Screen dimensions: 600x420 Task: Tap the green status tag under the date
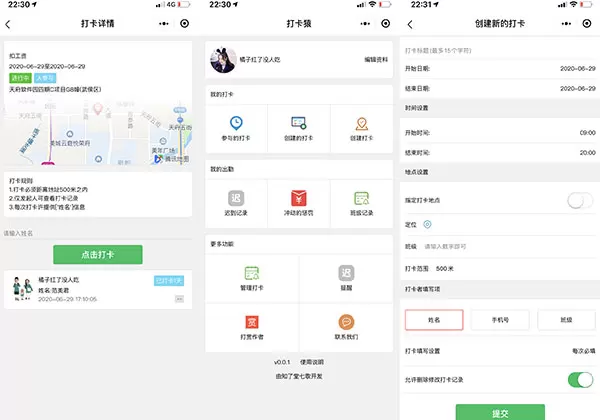20,78
